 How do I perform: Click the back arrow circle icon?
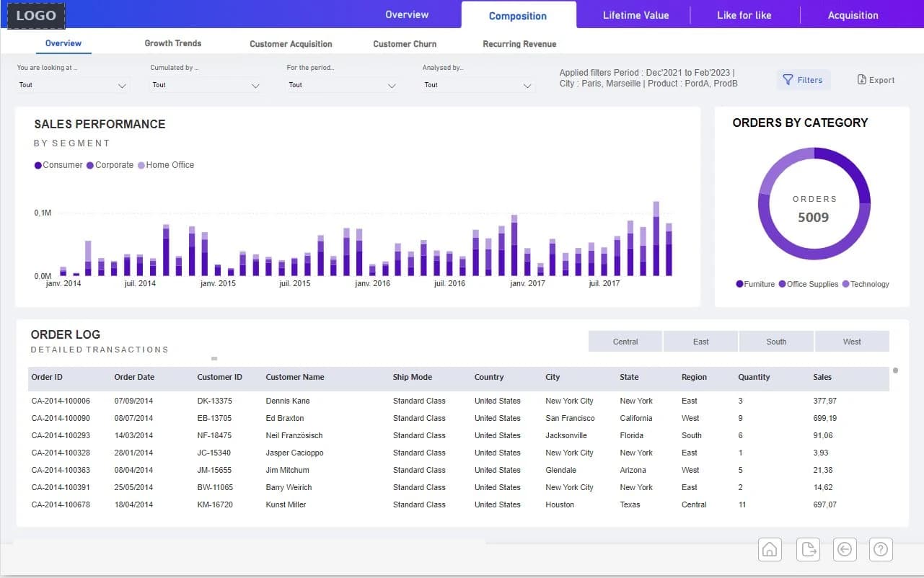(845, 550)
